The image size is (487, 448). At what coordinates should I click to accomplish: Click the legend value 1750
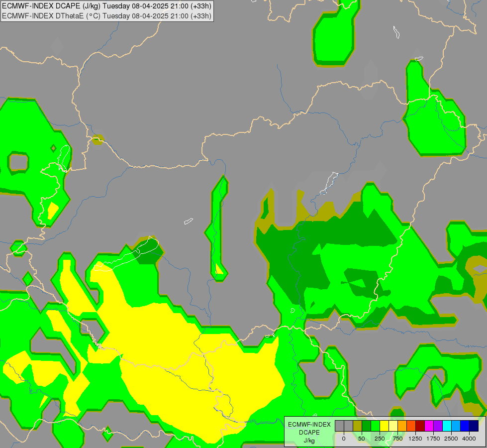(433, 439)
